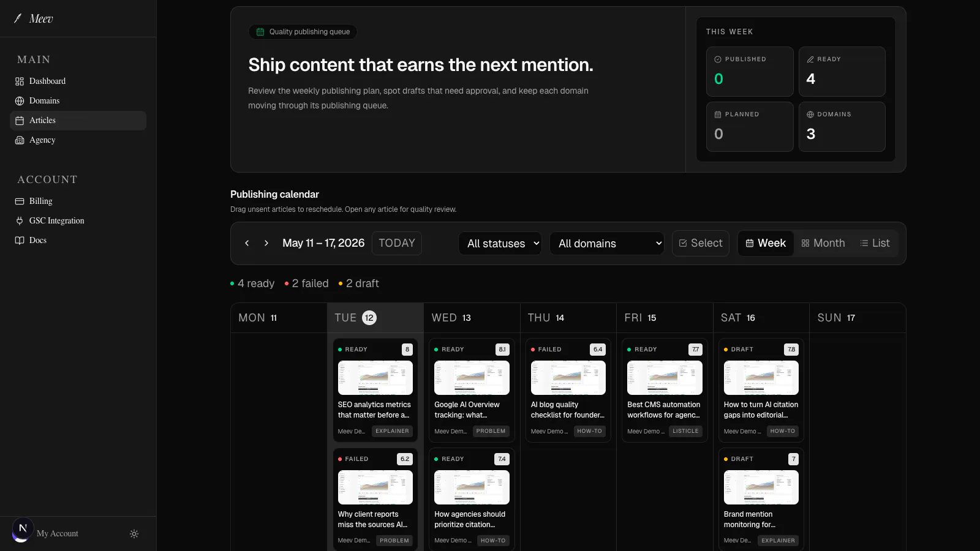Viewport: 980px width, 551px height.
Task: Click EXPLAINER tag on SEO analytics card
Action: pyautogui.click(x=392, y=431)
